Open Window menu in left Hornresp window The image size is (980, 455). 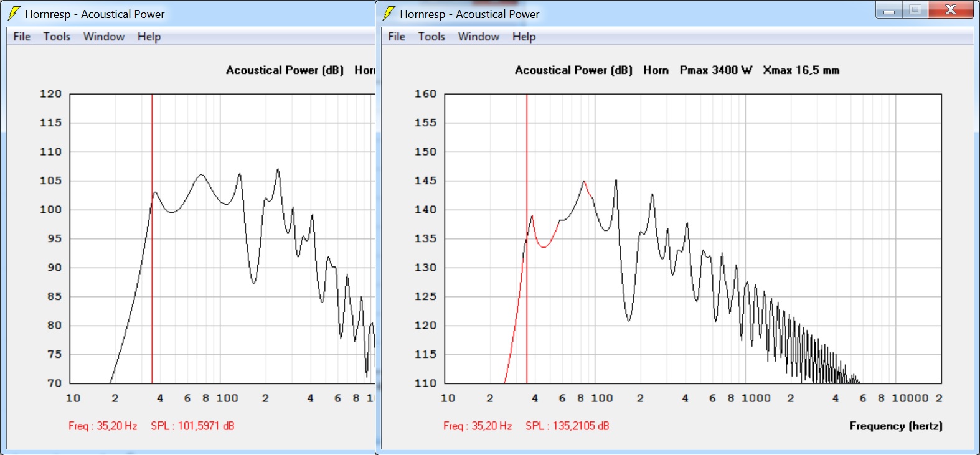click(104, 37)
